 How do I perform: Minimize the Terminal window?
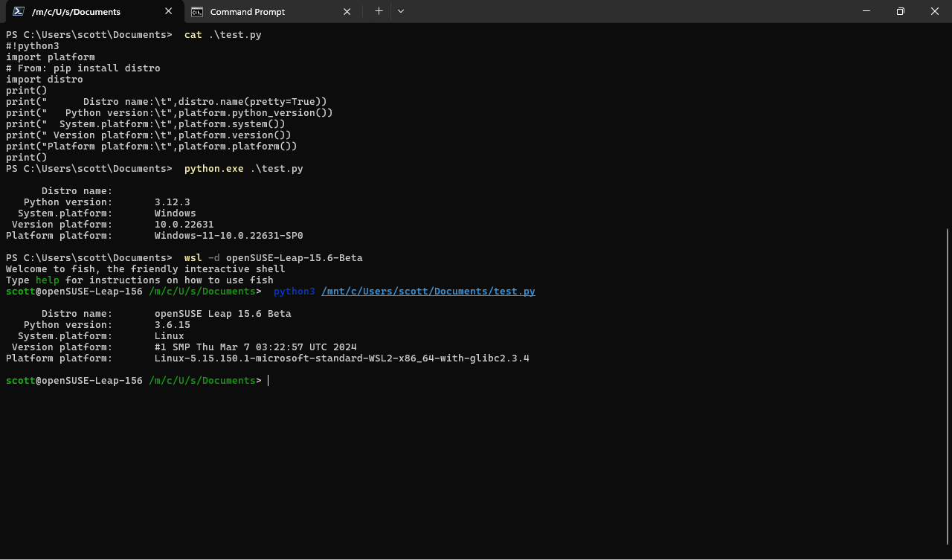[x=866, y=11]
